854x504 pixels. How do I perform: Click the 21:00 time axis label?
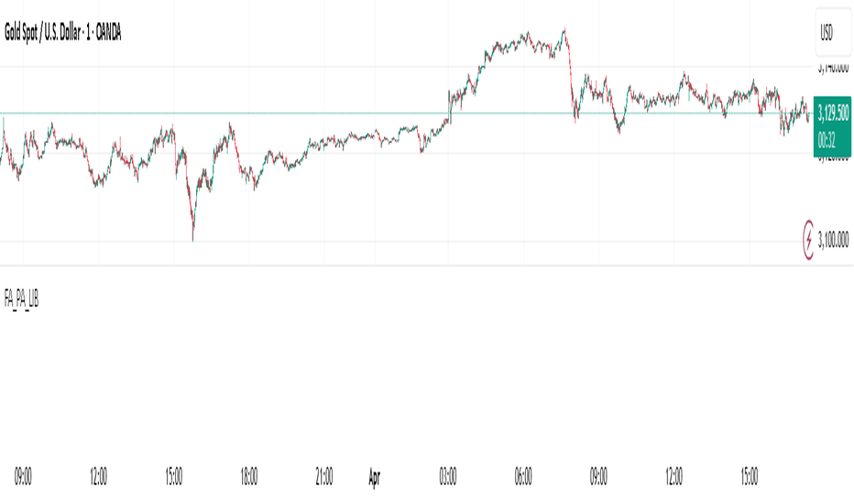324,477
